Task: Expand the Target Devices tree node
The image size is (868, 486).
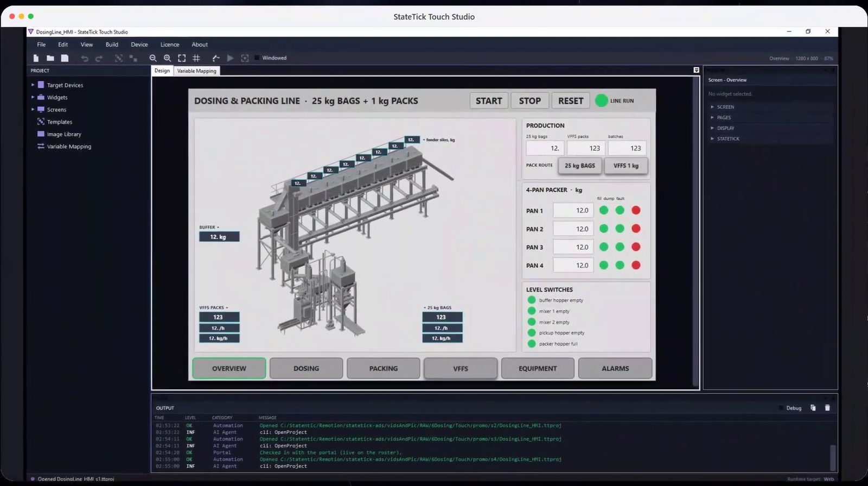Action: click(x=33, y=85)
